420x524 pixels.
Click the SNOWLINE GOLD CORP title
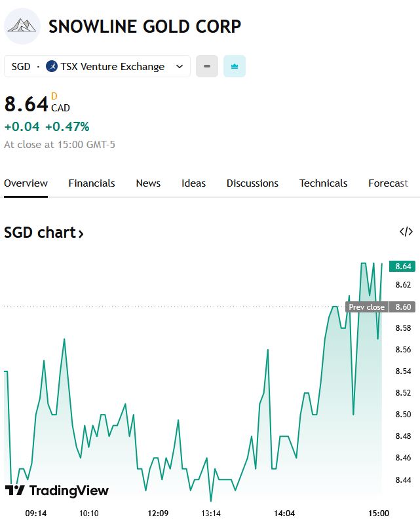(145, 26)
